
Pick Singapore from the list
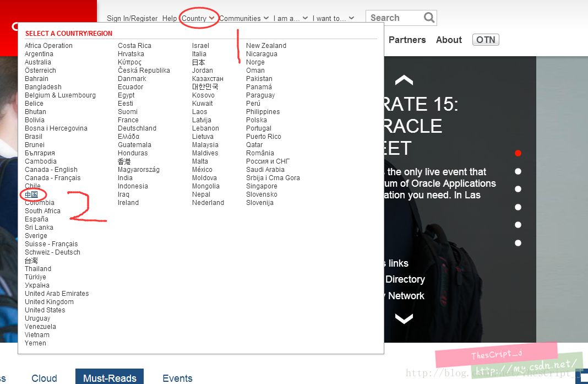[262, 186]
